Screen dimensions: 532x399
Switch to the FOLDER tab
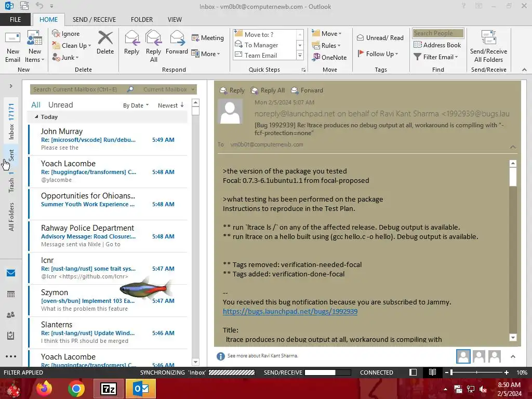pyautogui.click(x=142, y=20)
